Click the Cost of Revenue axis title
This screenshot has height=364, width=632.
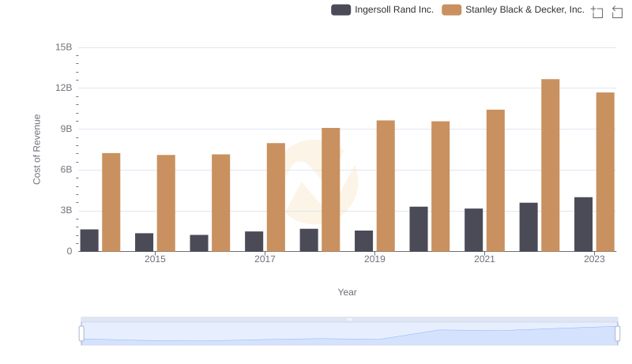[x=36, y=149]
